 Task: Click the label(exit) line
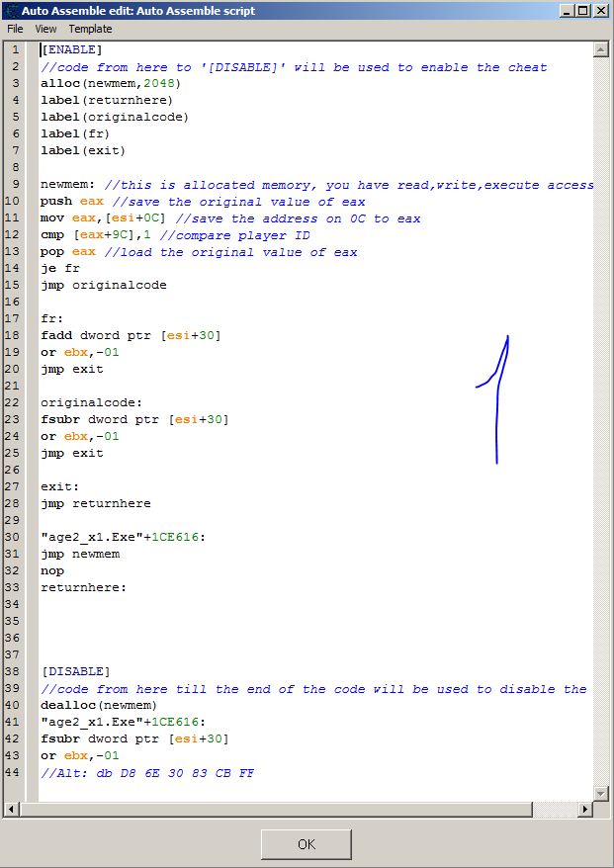[83, 150]
